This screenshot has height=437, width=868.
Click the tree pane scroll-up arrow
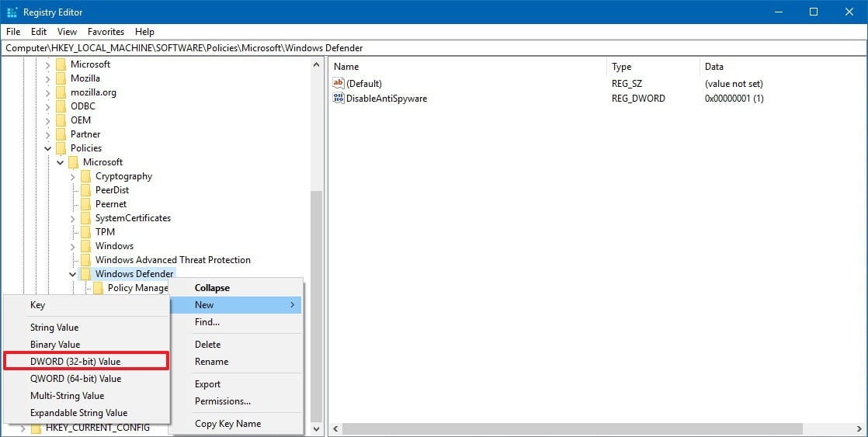(x=316, y=64)
